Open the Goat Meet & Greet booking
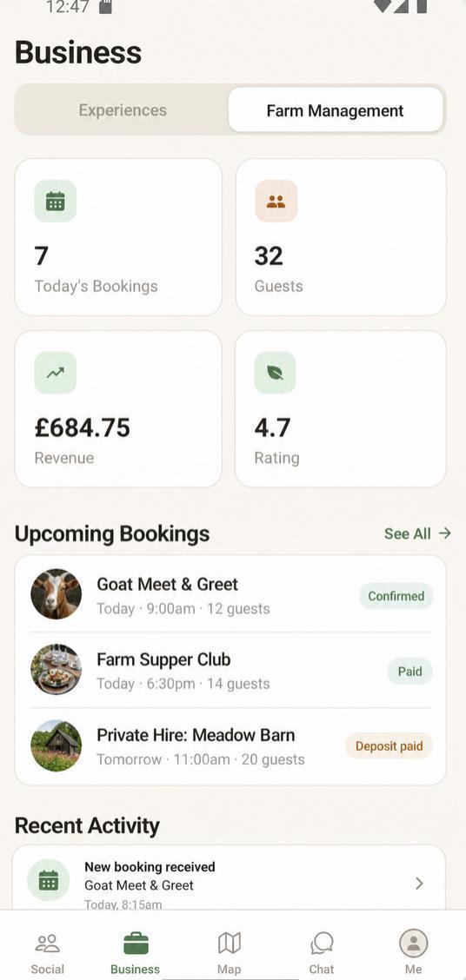 [230, 594]
